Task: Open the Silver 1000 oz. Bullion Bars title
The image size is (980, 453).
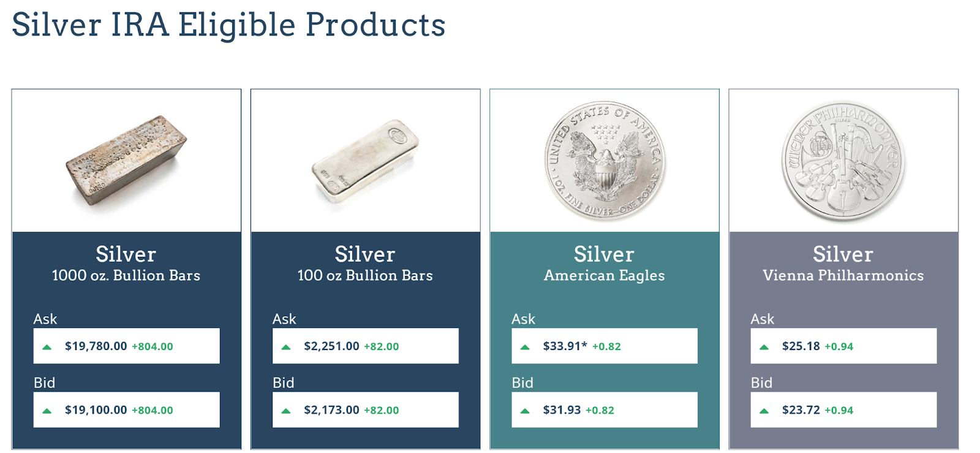Action: [x=126, y=264]
